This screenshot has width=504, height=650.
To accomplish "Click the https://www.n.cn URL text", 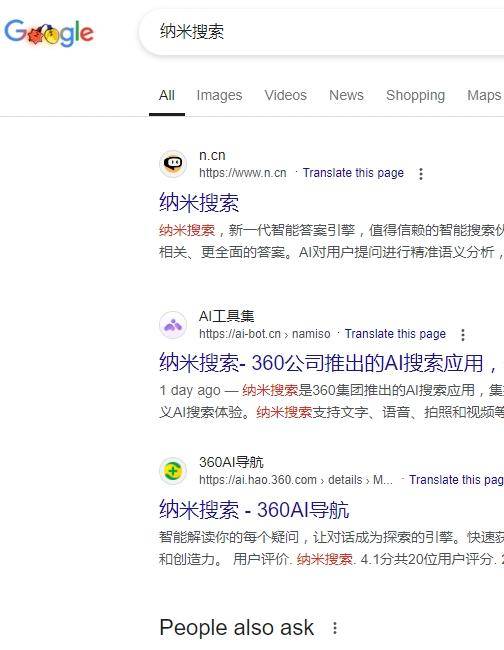I will 242,173.
